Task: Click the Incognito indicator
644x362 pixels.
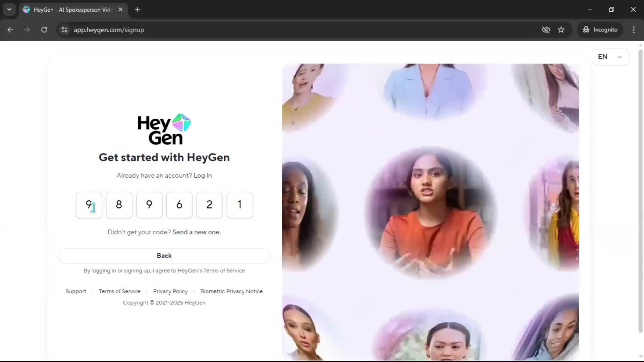Action: tap(600, 29)
